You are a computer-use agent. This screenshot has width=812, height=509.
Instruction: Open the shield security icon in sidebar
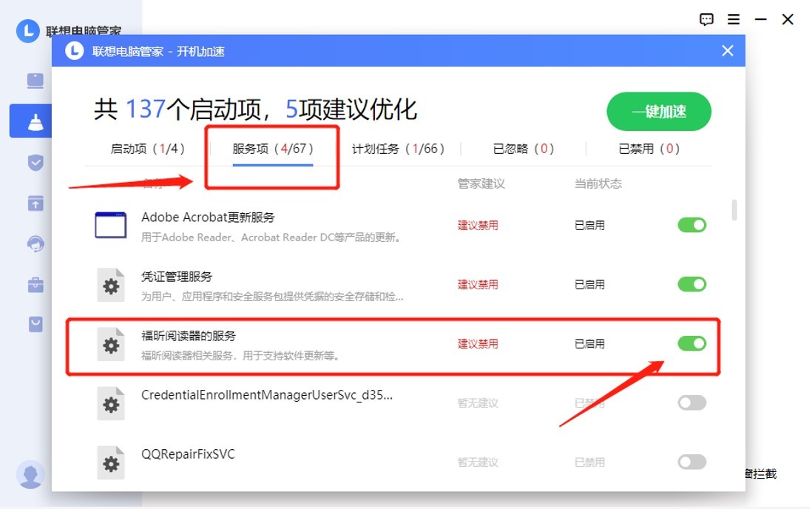tap(35, 163)
